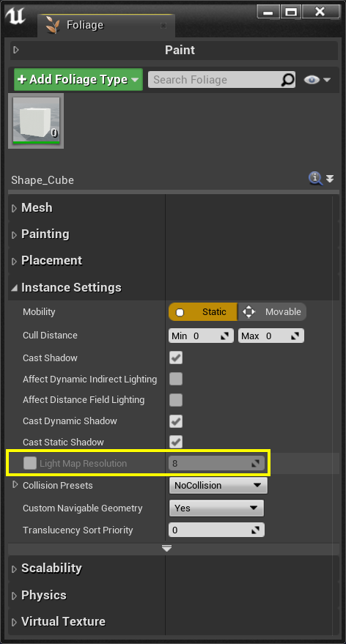Click the Unreal Engine logo icon
This screenshot has height=644, width=346.
[15, 16]
